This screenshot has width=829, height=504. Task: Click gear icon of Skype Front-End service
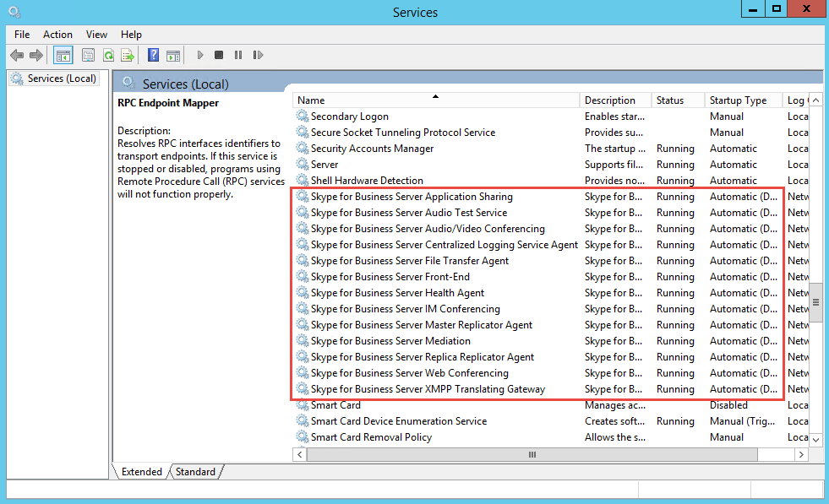[303, 276]
